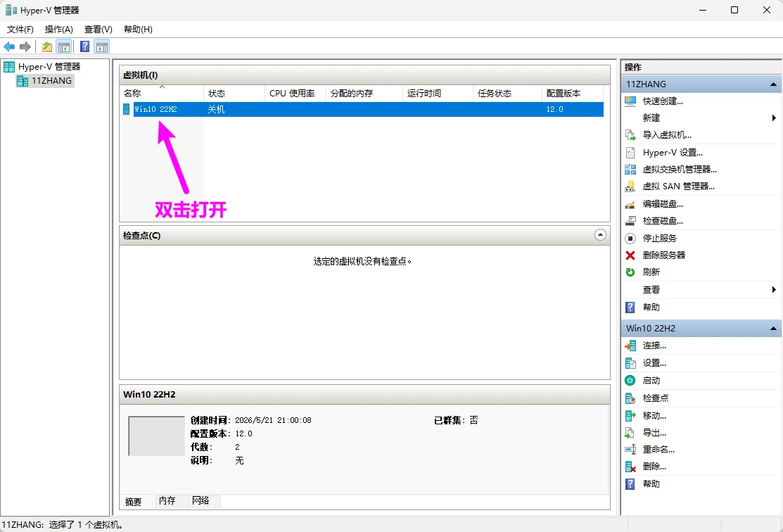Maximize the Hyper-V Manager window
Screen dimensions: 783x532
click(x=734, y=10)
